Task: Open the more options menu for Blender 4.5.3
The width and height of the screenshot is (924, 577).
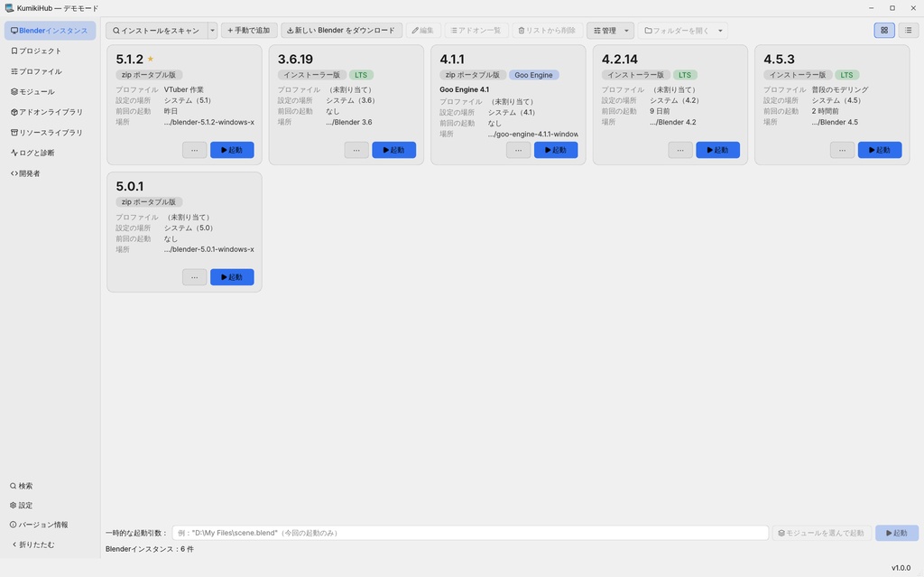Action: click(842, 150)
